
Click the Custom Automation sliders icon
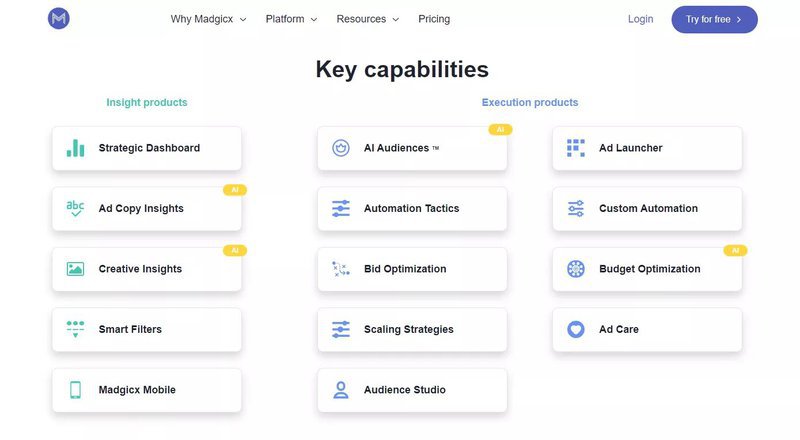point(576,208)
